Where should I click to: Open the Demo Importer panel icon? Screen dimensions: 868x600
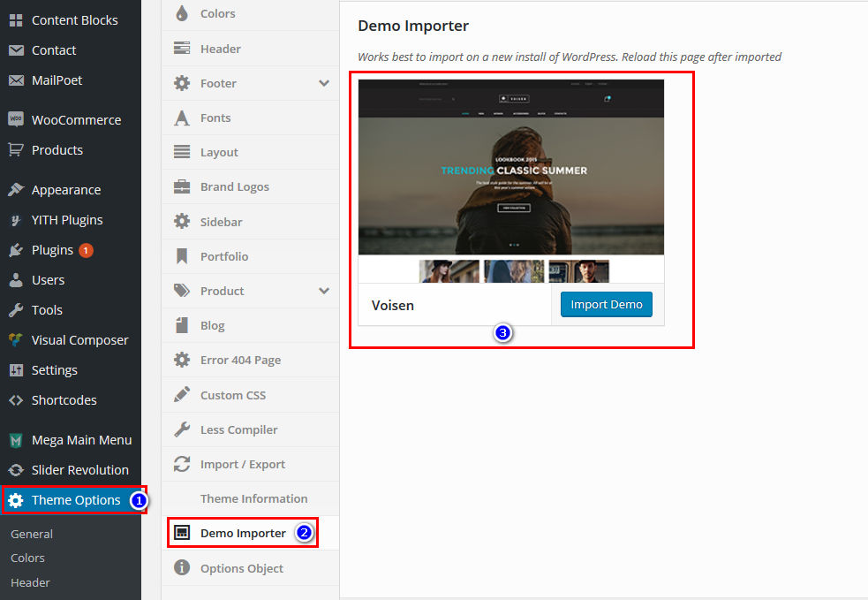183,533
